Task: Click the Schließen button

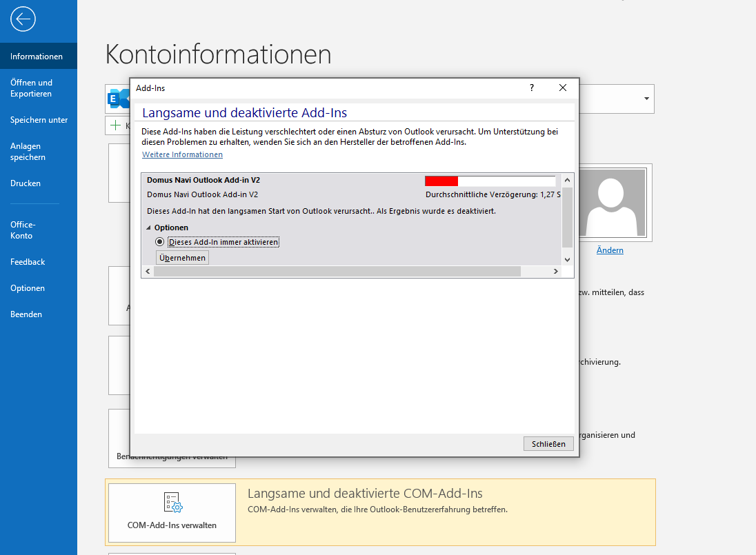Action: (x=548, y=444)
